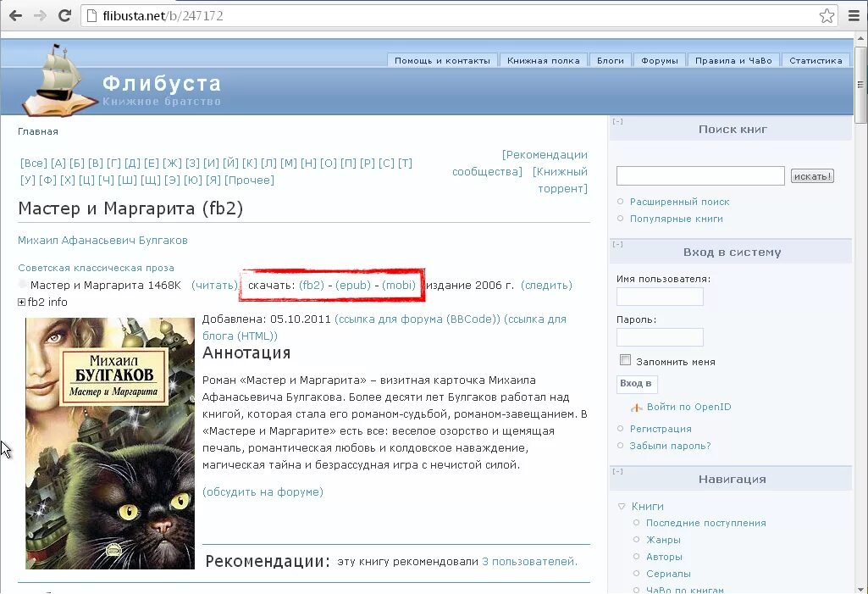Open Расширенный поиск link
This screenshot has width=868, height=594.
[x=679, y=202]
